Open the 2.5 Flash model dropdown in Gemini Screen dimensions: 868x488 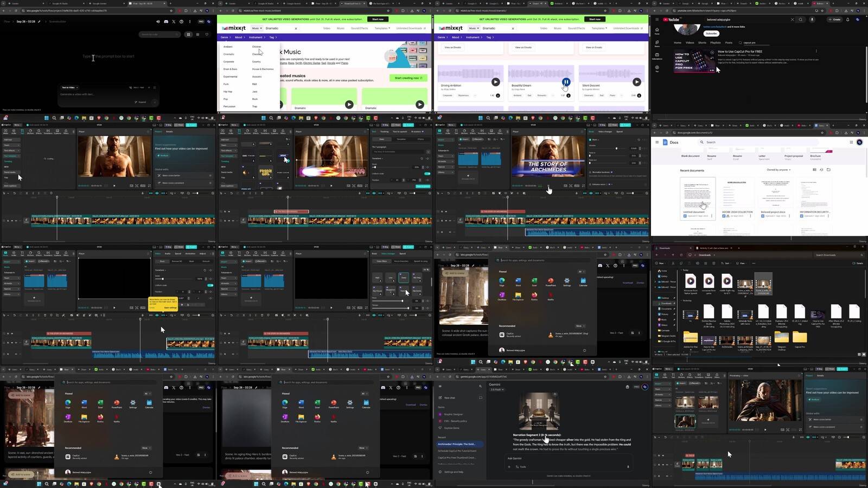pos(496,389)
